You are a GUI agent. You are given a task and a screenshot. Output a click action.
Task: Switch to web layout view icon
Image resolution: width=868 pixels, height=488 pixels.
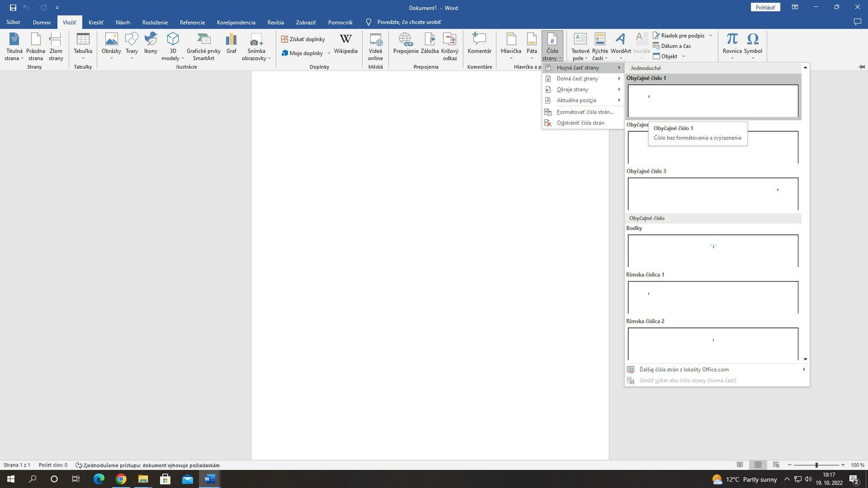[x=776, y=465]
